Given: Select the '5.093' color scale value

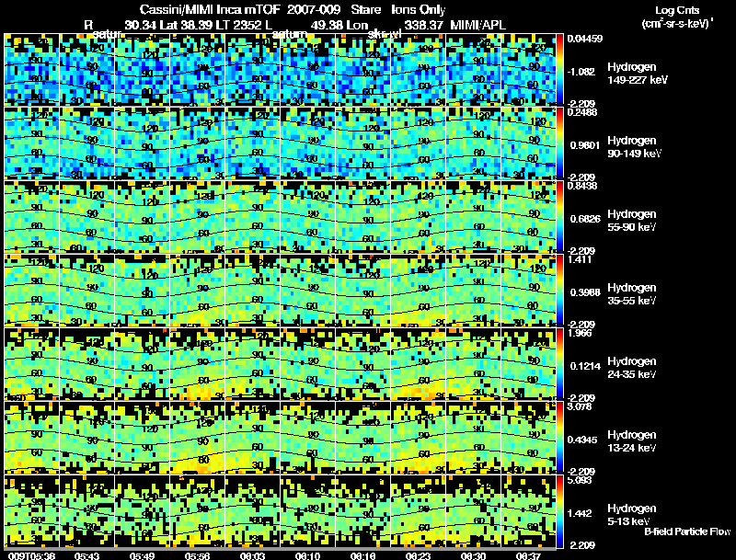Looking at the screenshot, I should coord(580,480).
